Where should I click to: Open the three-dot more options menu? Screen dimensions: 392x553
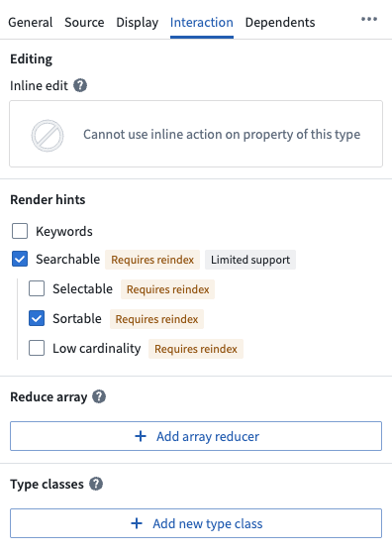click(369, 19)
